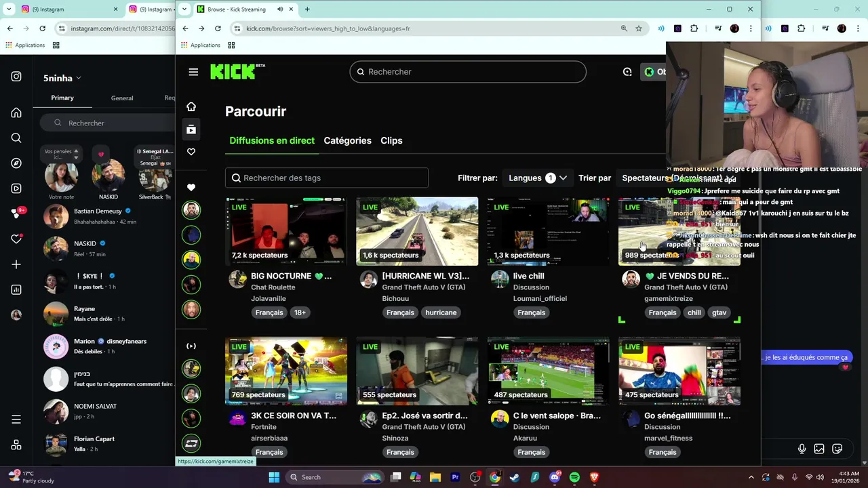Click Instagram Rechercher messages field
The height and width of the screenshot is (488, 868).
point(107,123)
